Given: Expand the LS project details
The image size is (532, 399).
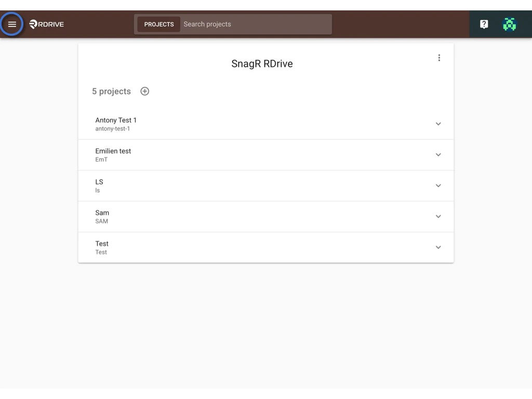Looking at the screenshot, I should [x=438, y=185].
